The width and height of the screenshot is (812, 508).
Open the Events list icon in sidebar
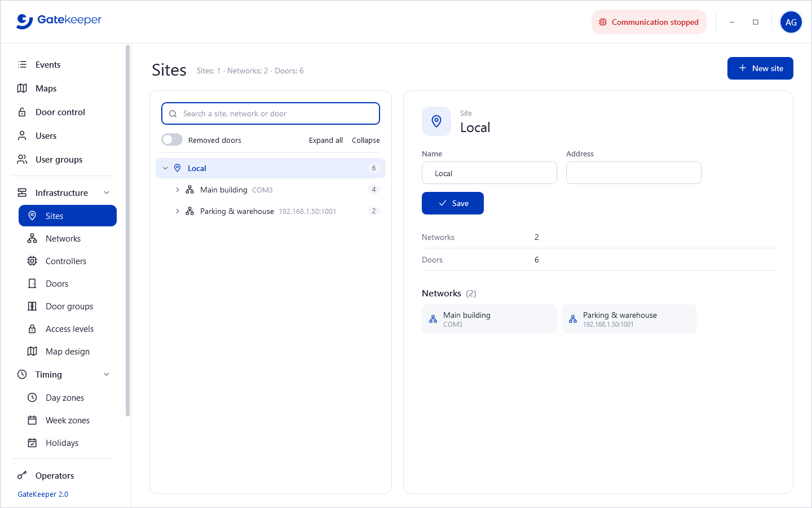[x=22, y=64]
